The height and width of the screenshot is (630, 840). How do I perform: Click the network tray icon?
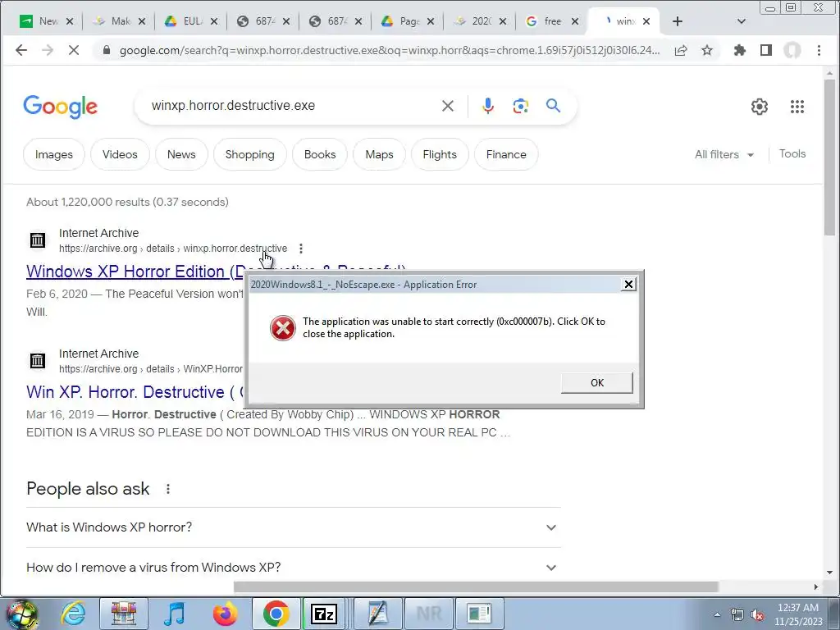pos(737,615)
